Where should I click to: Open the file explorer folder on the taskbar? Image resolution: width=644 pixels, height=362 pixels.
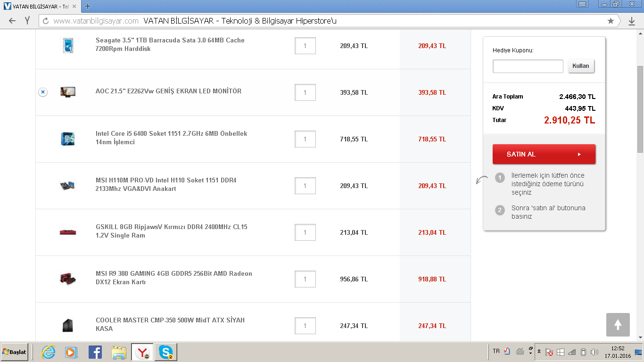(x=119, y=352)
